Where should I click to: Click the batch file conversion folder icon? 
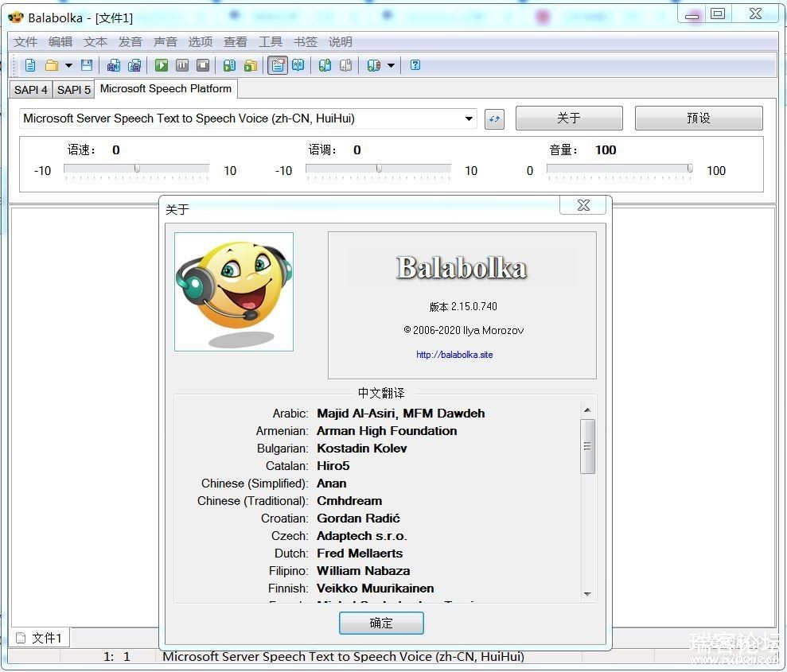(251, 65)
